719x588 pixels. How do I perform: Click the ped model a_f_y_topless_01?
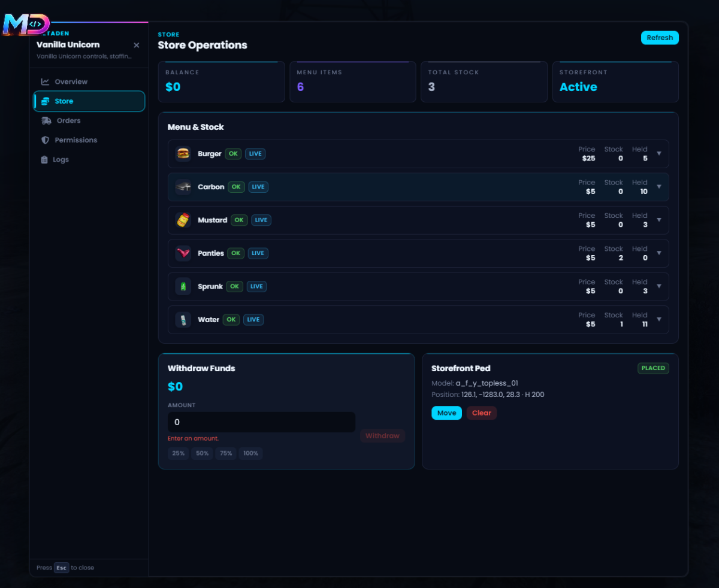click(487, 383)
